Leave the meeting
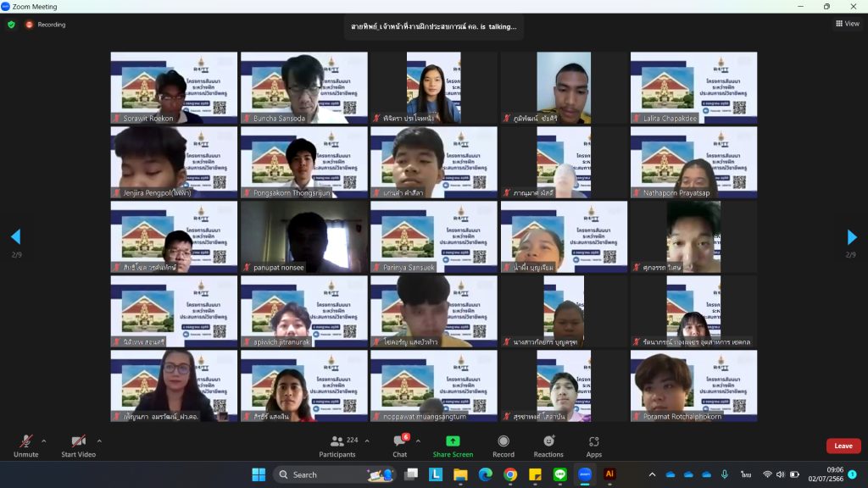 pos(843,446)
